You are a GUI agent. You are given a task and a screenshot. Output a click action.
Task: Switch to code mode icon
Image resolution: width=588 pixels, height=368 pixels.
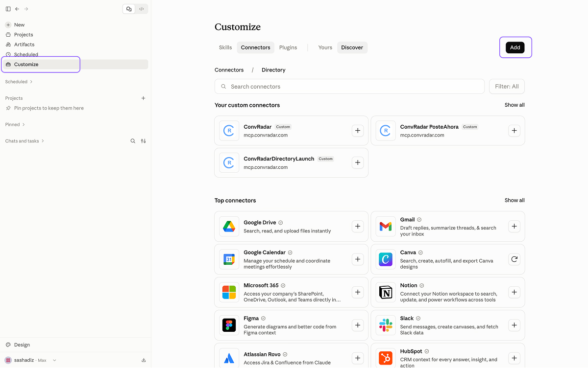(x=141, y=9)
